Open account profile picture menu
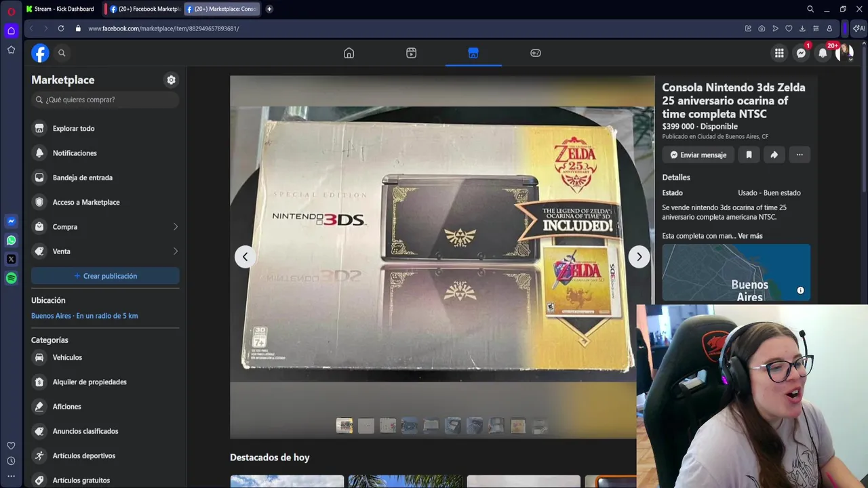The image size is (868, 488). [844, 53]
